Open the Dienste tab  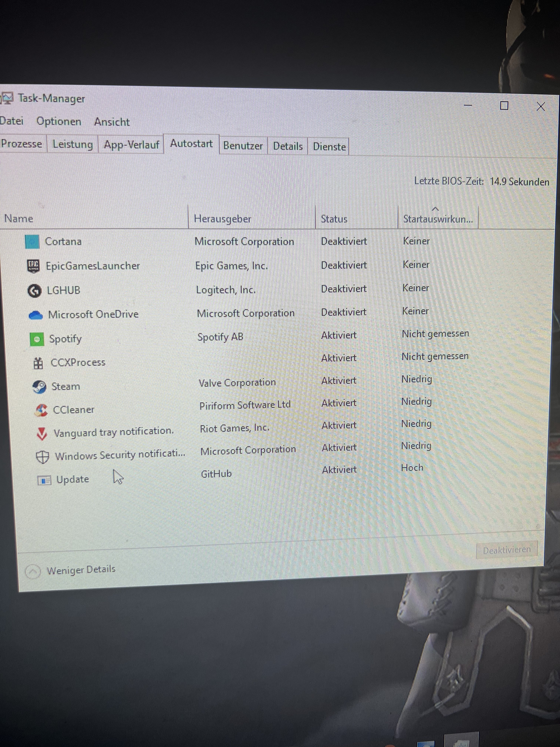329,147
